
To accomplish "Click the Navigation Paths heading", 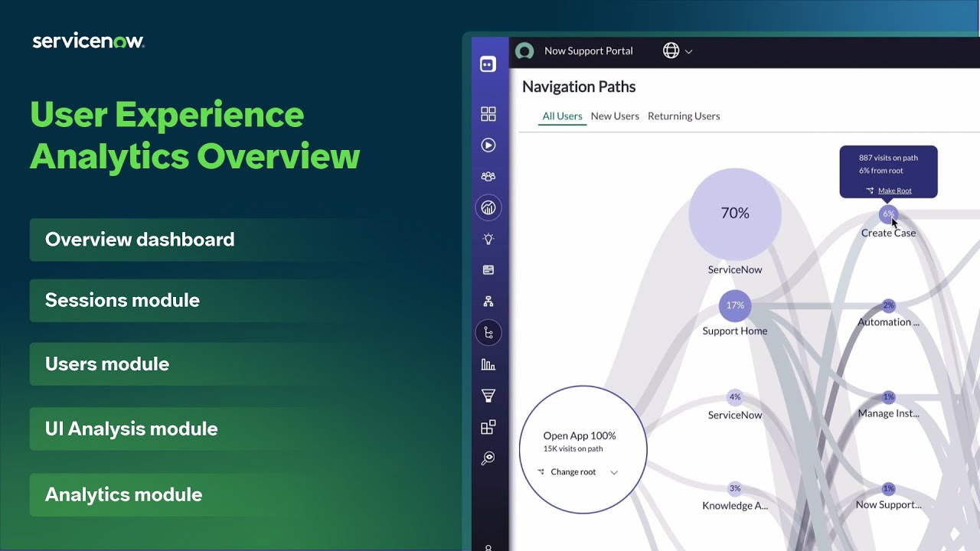I will 579,86.
